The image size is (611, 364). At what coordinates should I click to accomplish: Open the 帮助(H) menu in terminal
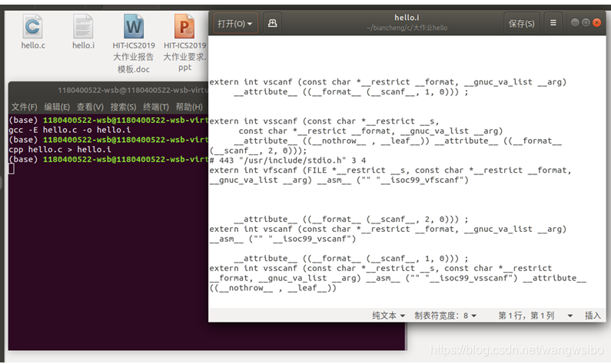tap(189, 107)
